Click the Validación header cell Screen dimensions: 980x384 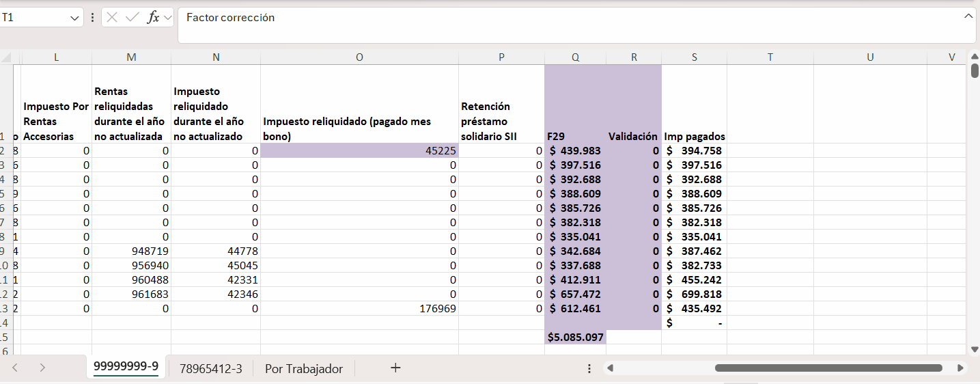[634, 104]
